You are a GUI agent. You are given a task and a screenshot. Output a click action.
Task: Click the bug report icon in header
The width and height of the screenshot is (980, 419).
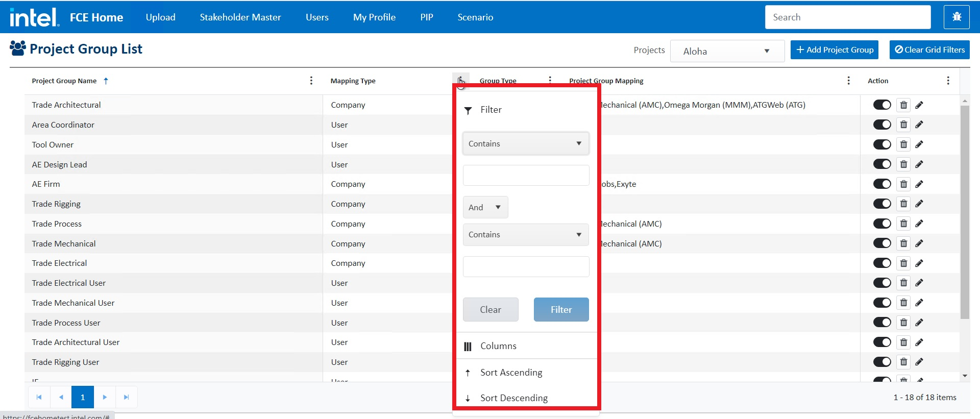click(x=957, y=17)
